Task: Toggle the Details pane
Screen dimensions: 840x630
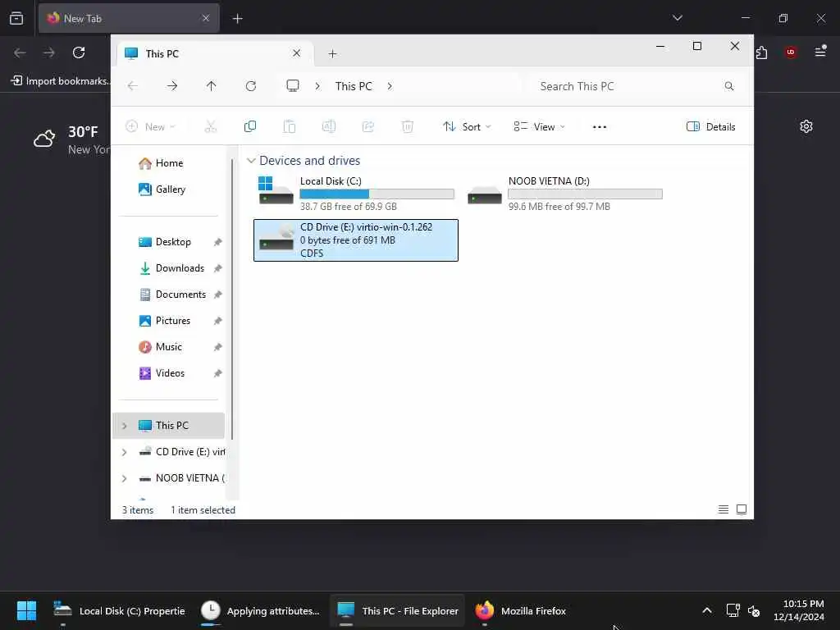Action: (x=711, y=127)
